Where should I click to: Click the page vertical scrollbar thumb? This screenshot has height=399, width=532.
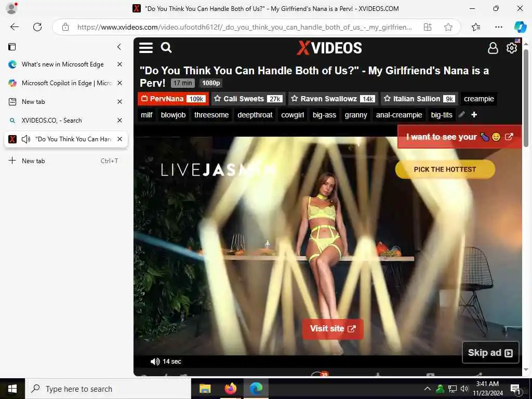tap(526, 98)
